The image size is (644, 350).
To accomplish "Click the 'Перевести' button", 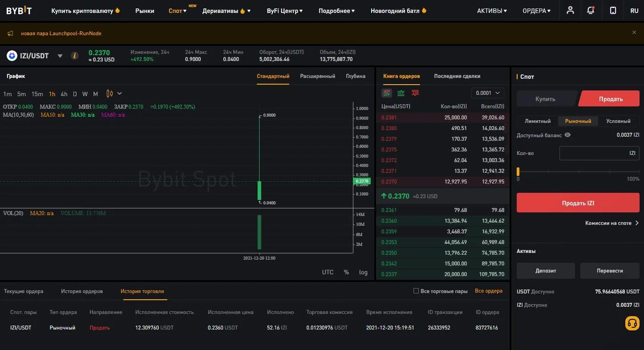I will [x=610, y=271].
